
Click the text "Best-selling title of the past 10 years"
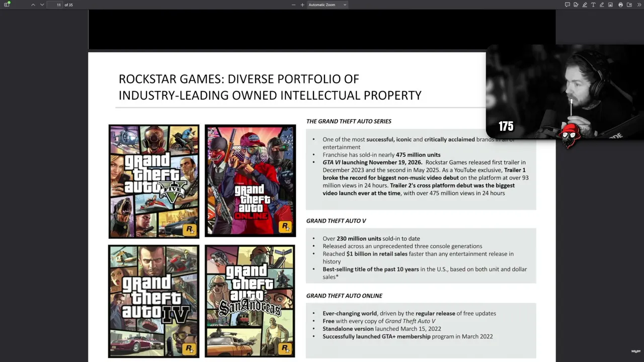[x=371, y=269]
